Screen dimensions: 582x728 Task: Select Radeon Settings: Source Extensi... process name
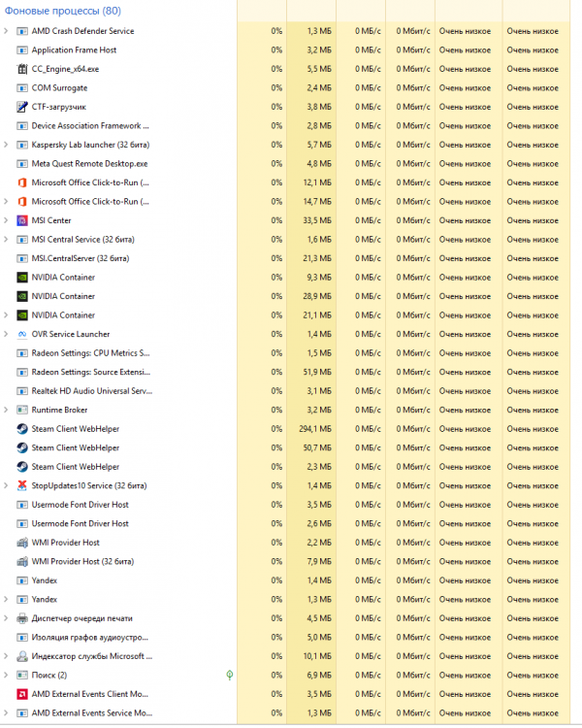click(91, 373)
